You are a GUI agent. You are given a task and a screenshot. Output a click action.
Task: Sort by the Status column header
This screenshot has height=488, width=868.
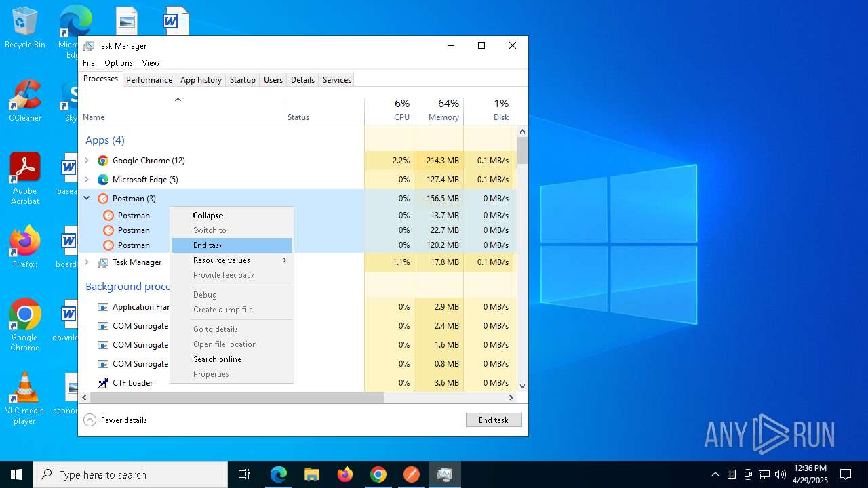pos(323,111)
